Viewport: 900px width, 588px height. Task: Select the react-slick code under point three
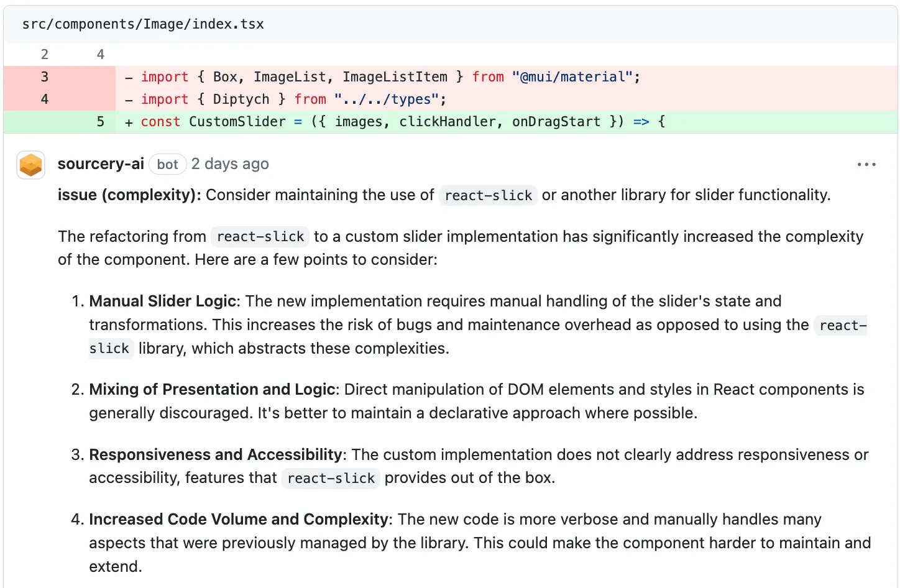(x=330, y=479)
